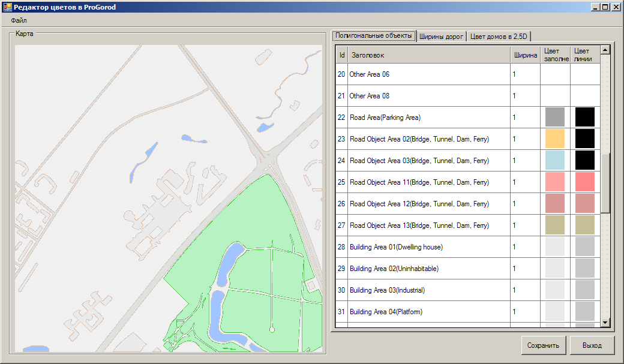Select the 'Other Area 08' title cell

(x=429, y=95)
